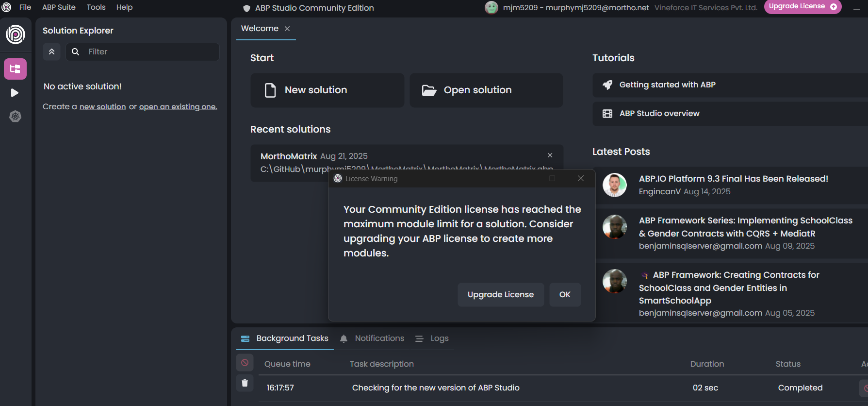Collapse all items in Solution Explorer
The width and height of the screenshot is (868, 406).
(51, 51)
